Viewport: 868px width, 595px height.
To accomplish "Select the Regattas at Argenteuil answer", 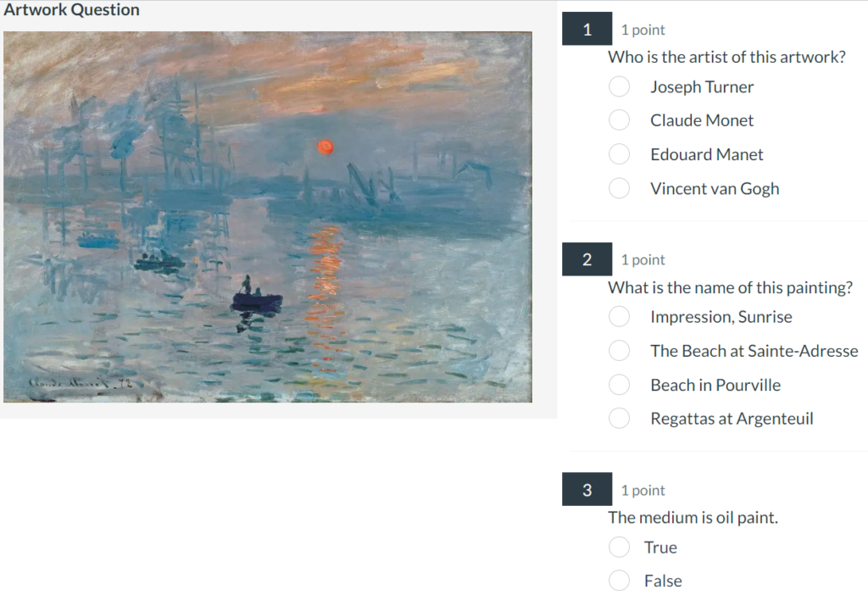I will (619, 418).
